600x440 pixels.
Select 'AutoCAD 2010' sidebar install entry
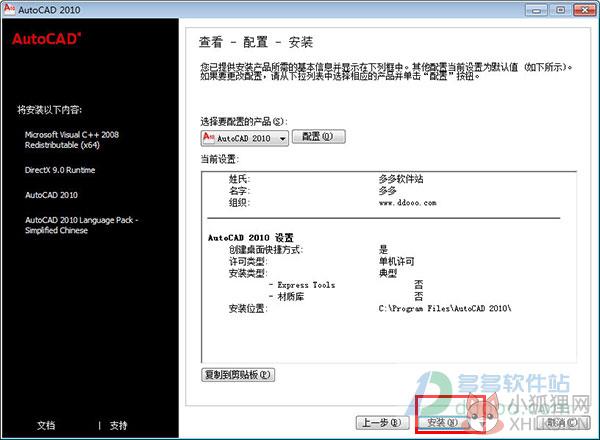pyautogui.click(x=51, y=195)
